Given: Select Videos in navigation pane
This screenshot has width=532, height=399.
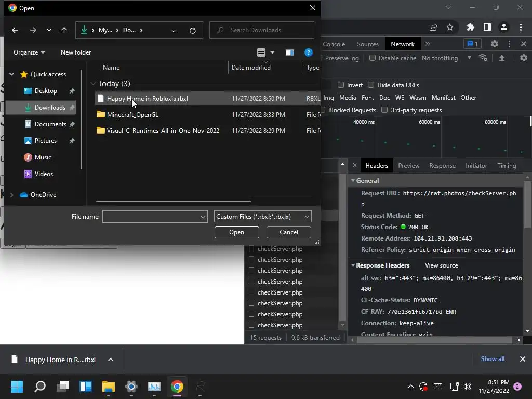Looking at the screenshot, I should (44, 174).
